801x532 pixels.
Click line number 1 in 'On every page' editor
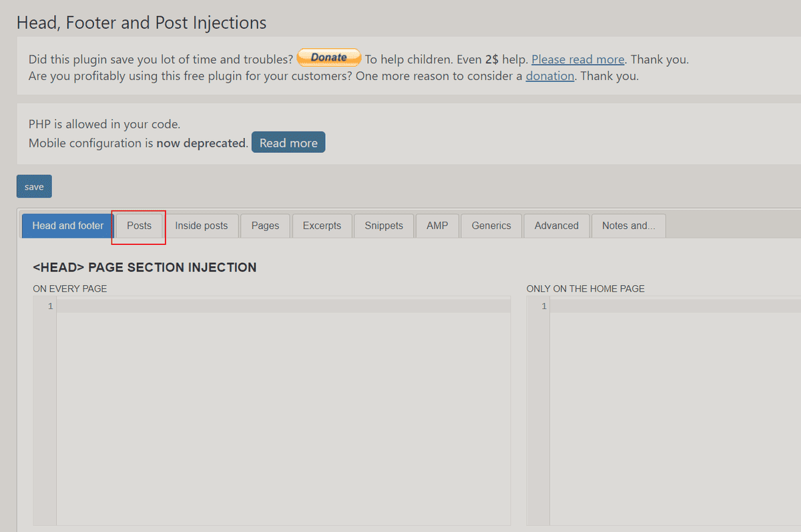(x=50, y=306)
